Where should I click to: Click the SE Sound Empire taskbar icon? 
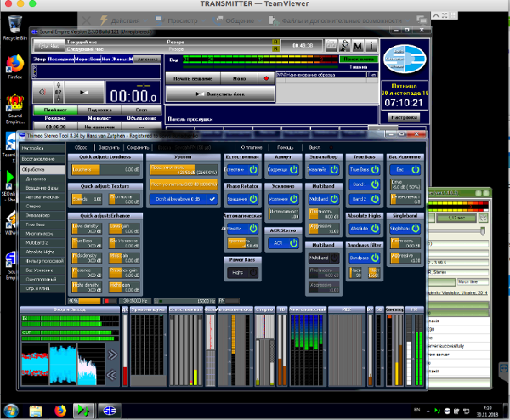tap(110, 411)
